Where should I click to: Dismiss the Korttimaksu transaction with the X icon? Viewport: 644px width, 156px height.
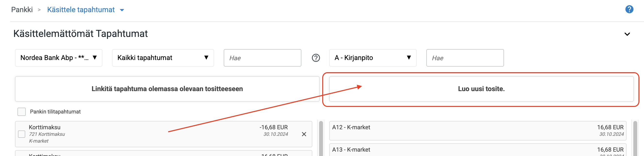point(305,134)
